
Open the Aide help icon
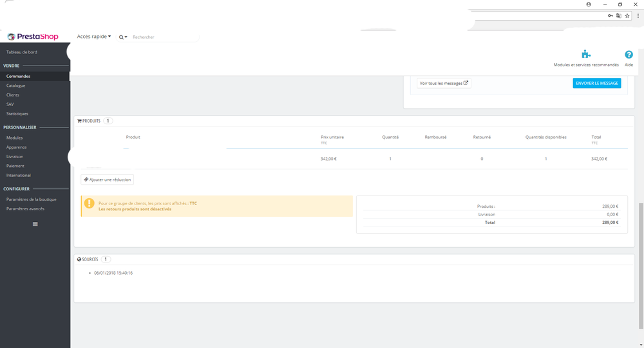pos(629,55)
